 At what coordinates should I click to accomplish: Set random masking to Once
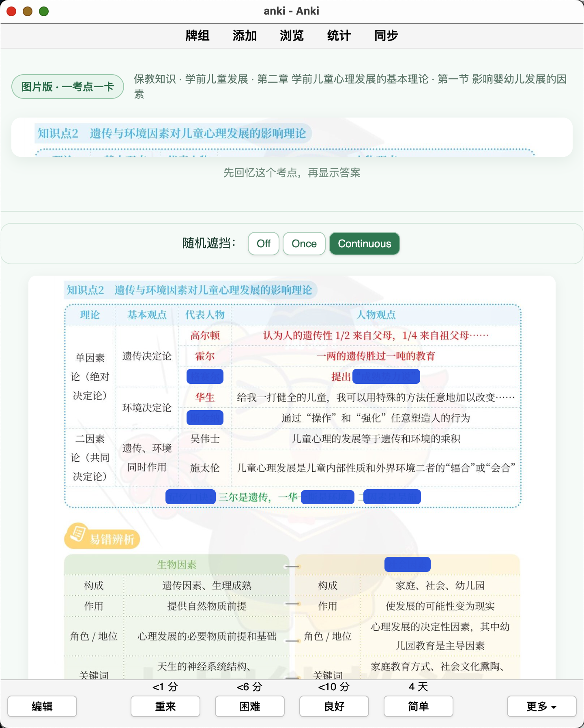304,244
